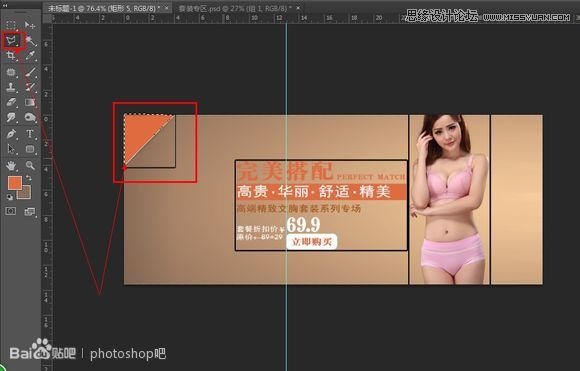Click the model photo on the canvas

[x=449, y=199]
